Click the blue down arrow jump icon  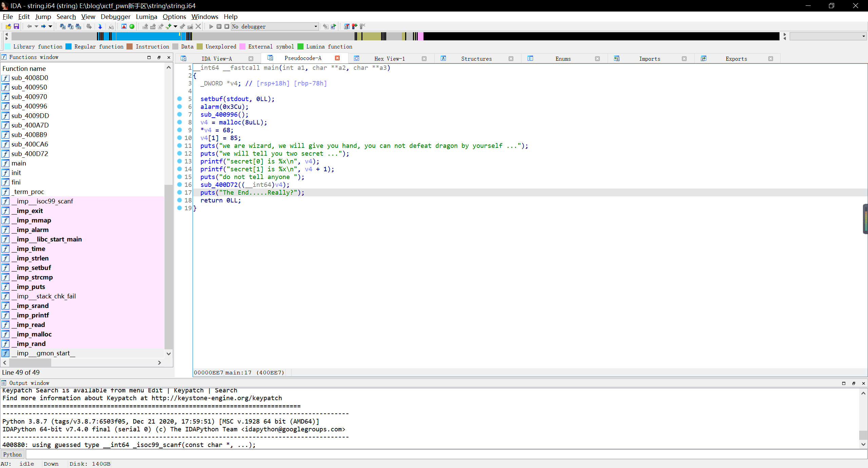(100, 26)
